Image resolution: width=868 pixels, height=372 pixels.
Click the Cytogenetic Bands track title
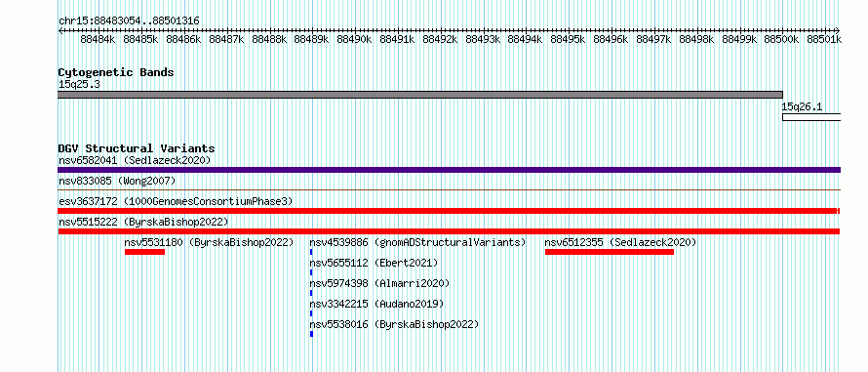[116, 72]
